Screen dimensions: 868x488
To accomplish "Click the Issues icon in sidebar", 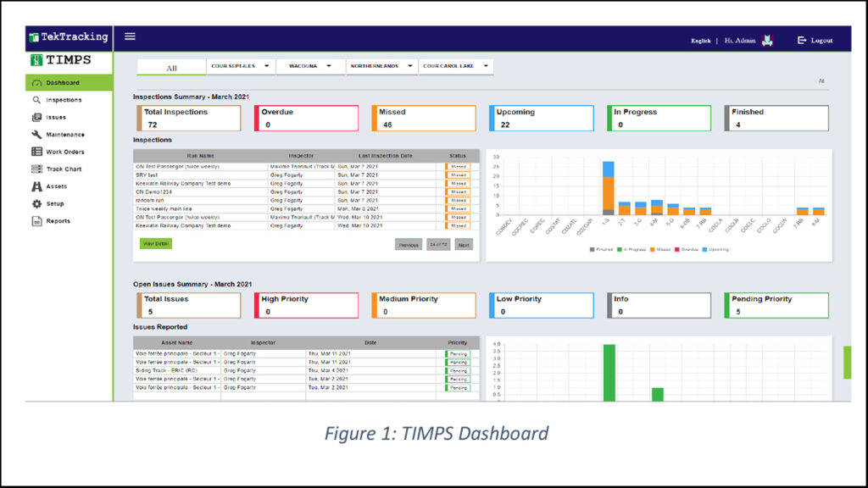I will point(36,117).
